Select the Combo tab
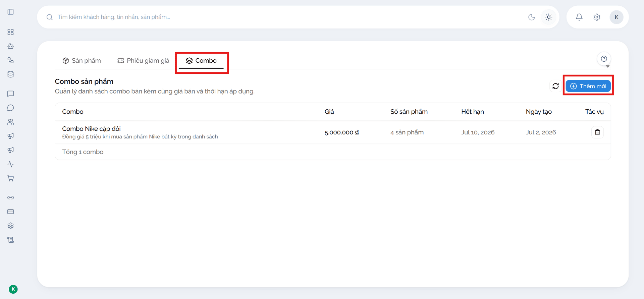 point(201,61)
